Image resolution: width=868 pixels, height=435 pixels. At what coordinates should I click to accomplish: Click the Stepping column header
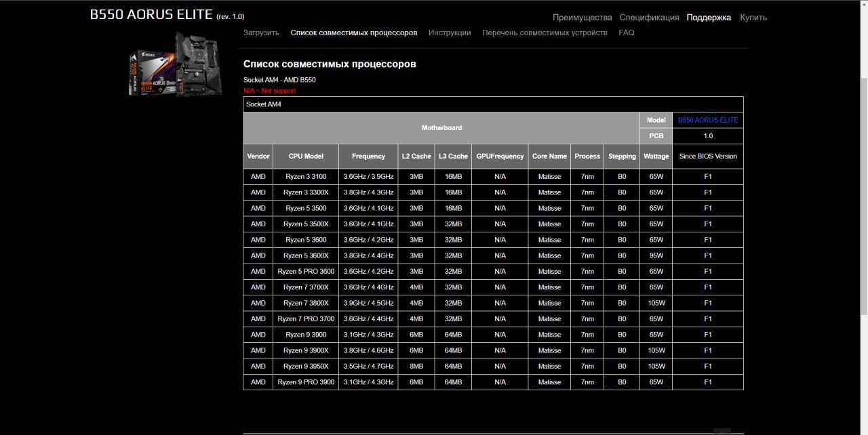pos(622,156)
